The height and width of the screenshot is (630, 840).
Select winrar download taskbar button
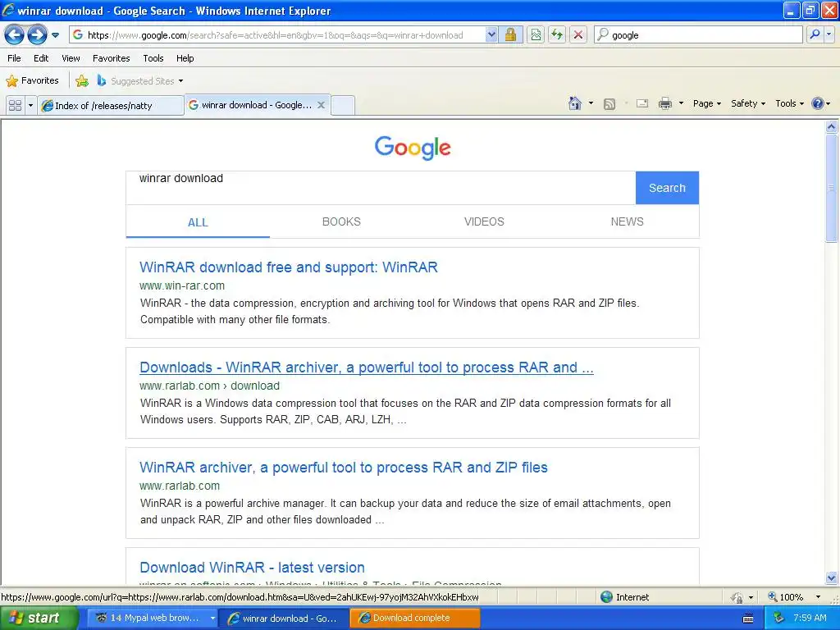tap(285, 619)
